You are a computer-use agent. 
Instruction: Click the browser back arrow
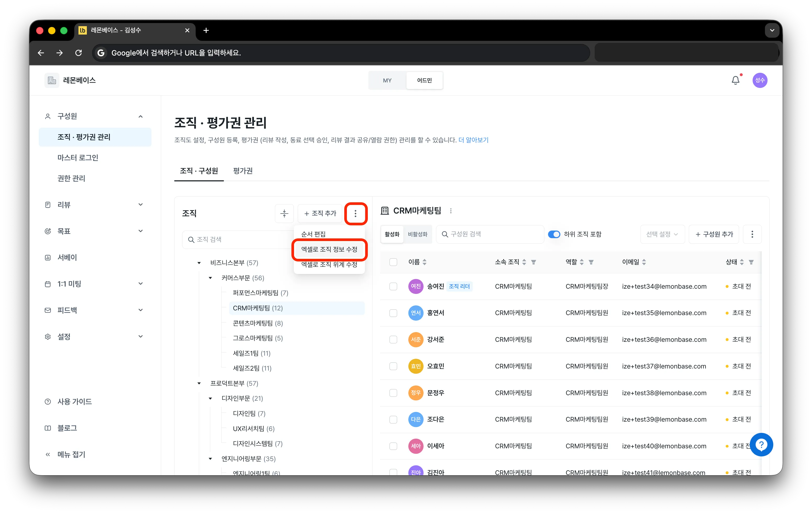pyautogui.click(x=41, y=53)
